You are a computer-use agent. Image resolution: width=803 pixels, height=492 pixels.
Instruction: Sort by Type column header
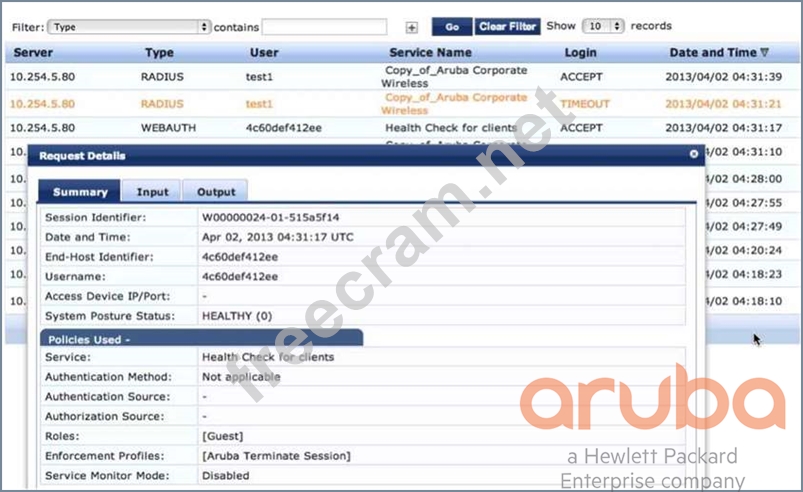tap(159, 52)
